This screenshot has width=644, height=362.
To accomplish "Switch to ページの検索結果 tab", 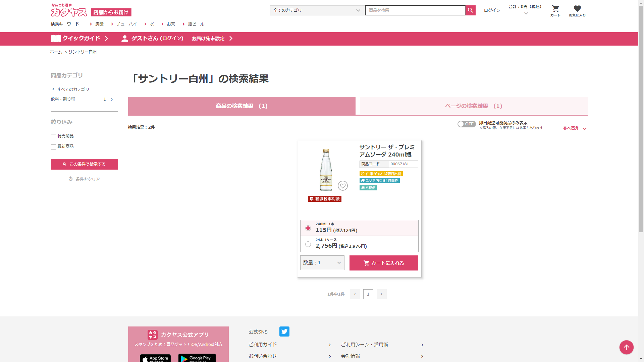I will 473,106.
